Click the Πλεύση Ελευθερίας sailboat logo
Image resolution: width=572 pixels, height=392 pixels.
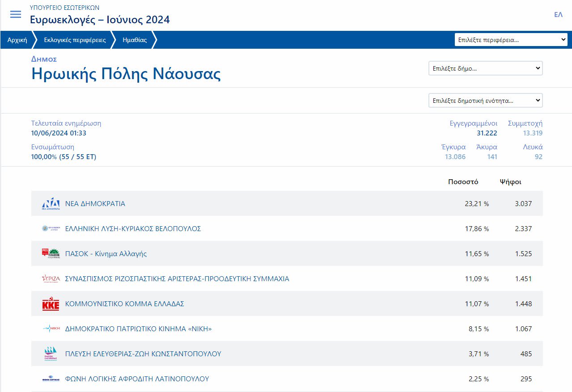click(x=51, y=354)
